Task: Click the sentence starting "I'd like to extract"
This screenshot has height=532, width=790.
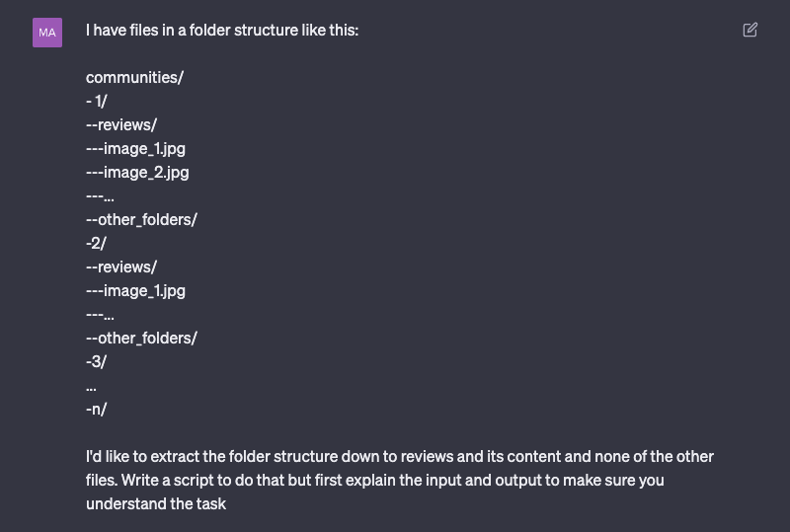Action: coord(400,468)
